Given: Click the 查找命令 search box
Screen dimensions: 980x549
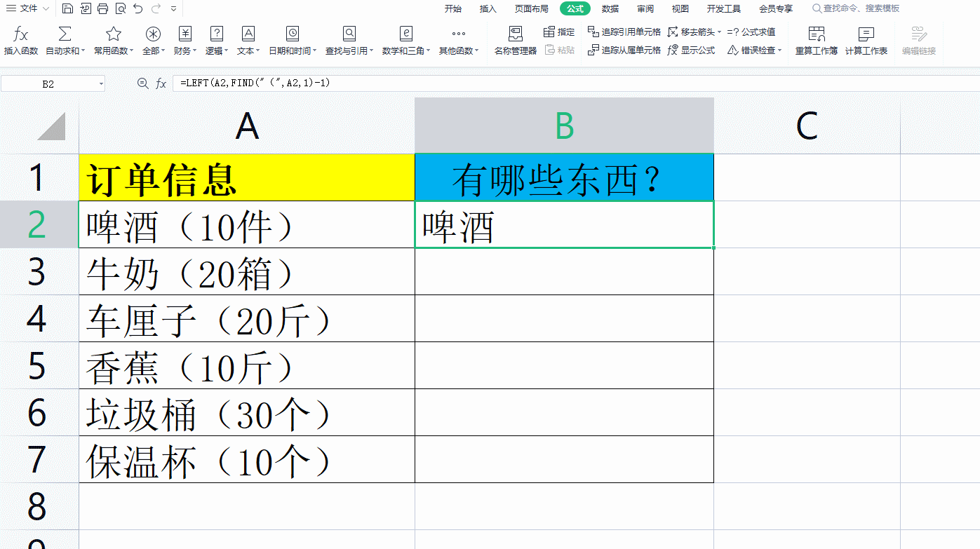Looking at the screenshot, I should coord(856,9).
